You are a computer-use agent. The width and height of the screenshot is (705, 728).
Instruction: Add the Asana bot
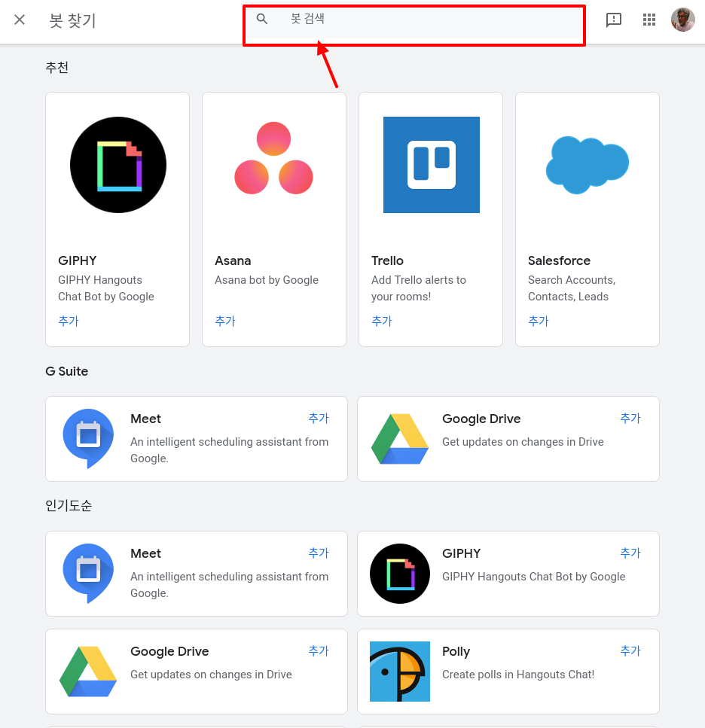point(225,321)
